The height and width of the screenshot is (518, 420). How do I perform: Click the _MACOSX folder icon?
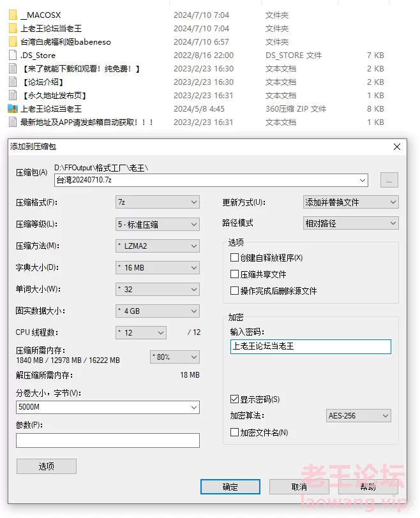pyautogui.click(x=13, y=15)
